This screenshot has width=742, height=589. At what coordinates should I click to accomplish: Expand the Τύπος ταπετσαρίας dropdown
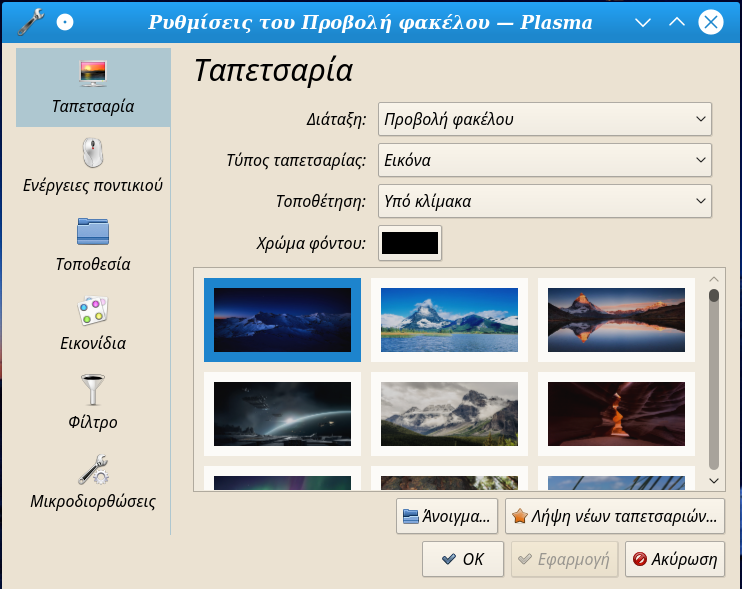545,160
